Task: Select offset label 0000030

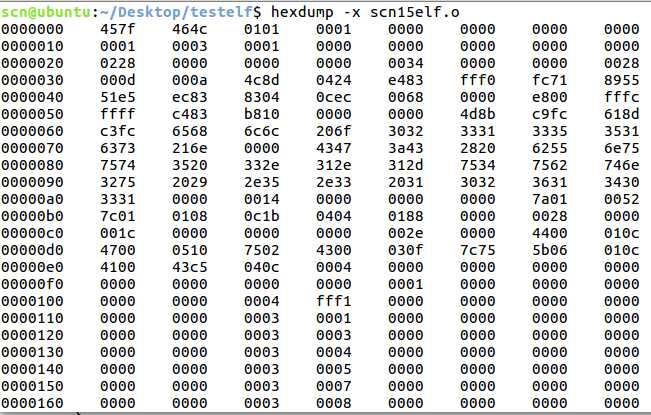Action: pos(32,80)
